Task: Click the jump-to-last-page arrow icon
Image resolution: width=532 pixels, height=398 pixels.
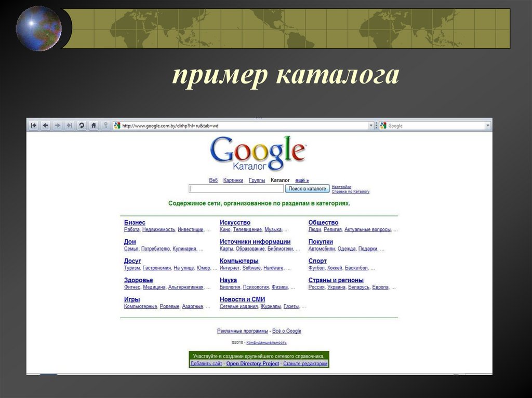Action: [69, 125]
